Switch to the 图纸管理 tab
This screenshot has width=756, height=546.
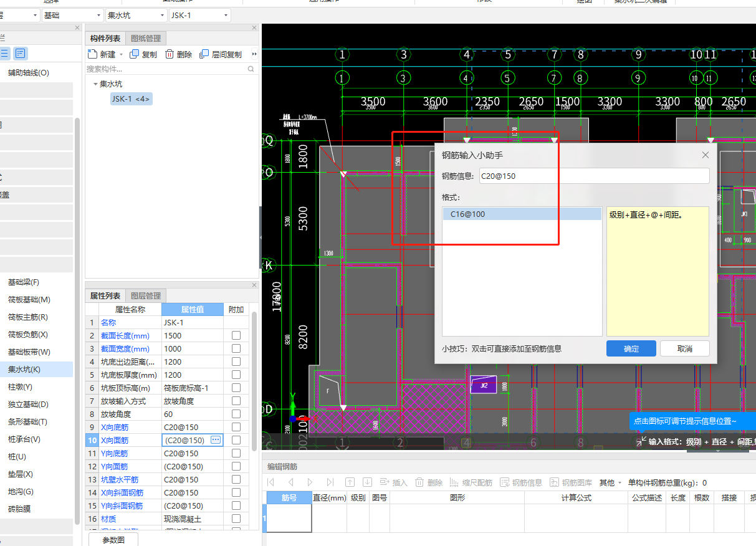pos(145,39)
